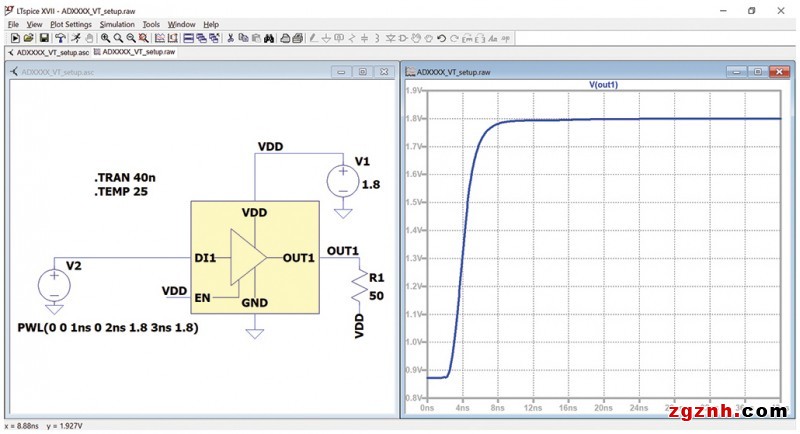The width and height of the screenshot is (800, 434).
Task: Select the Drag hand tool
Action: point(429,38)
